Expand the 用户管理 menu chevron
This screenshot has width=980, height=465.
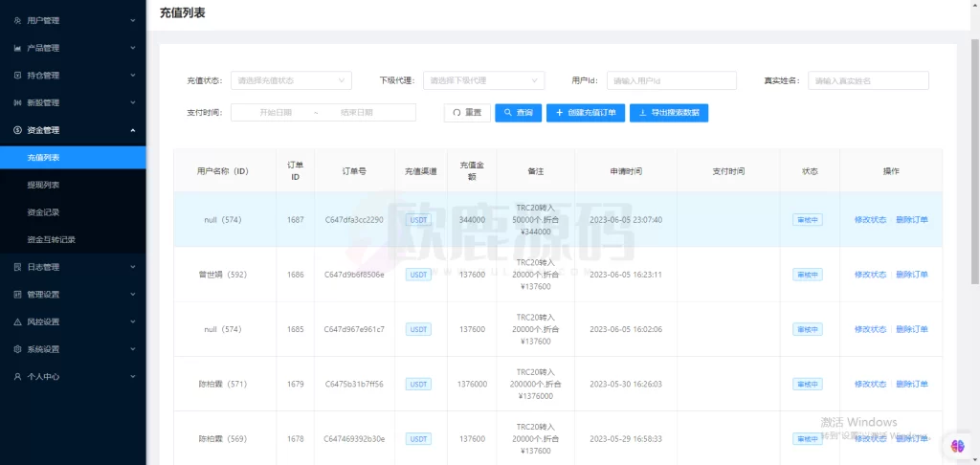click(x=132, y=21)
